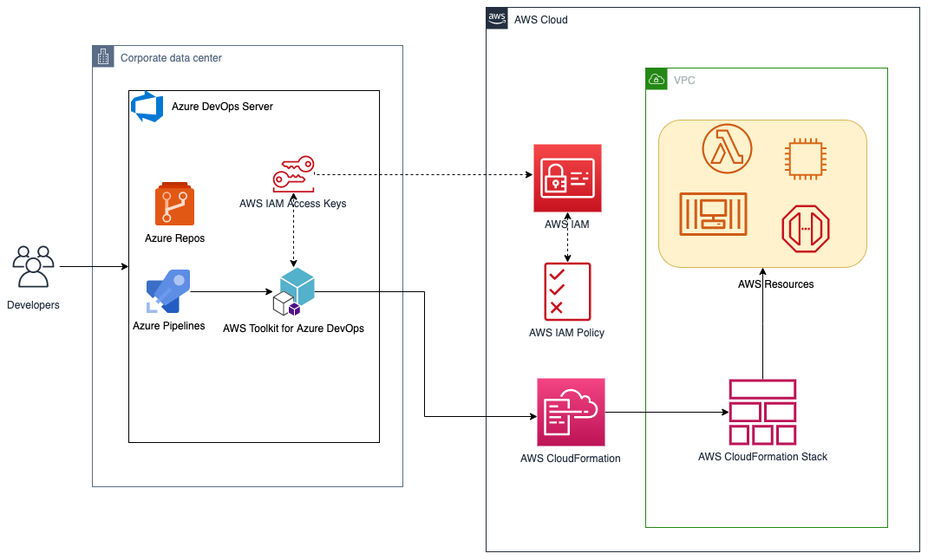Click the container monitor icon in AWS Resources
The image size is (928, 560).
[713, 214]
